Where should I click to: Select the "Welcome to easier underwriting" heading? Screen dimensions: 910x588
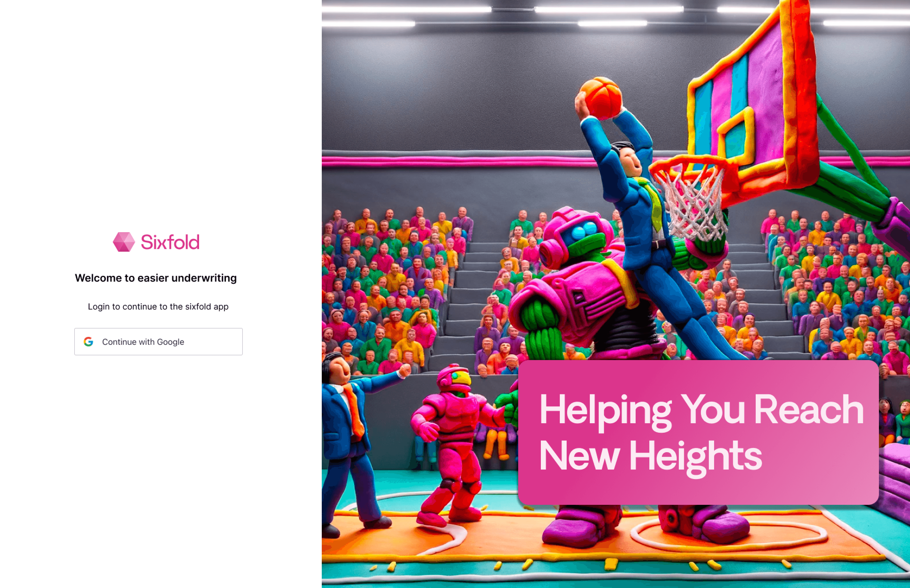pyautogui.click(x=156, y=278)
